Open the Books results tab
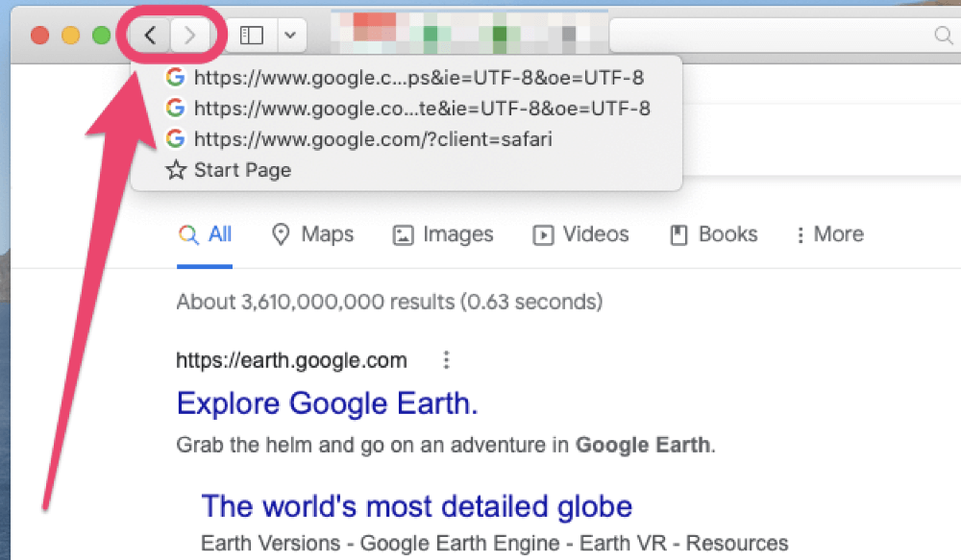This screenshot has height=560, width=961. click(x=713, y=234)
